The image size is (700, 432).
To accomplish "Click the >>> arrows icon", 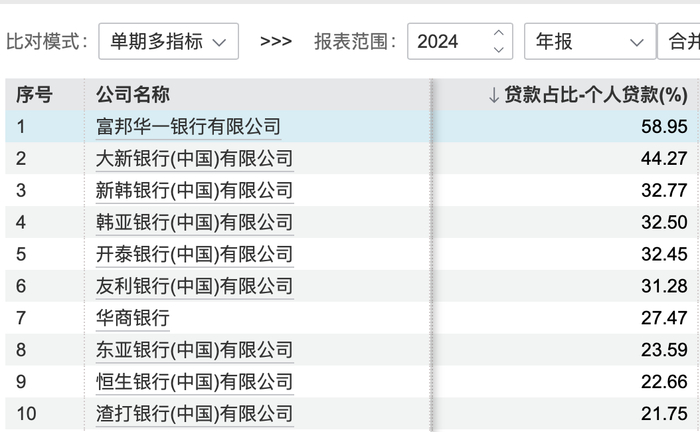I will click(x=276, y=42).
